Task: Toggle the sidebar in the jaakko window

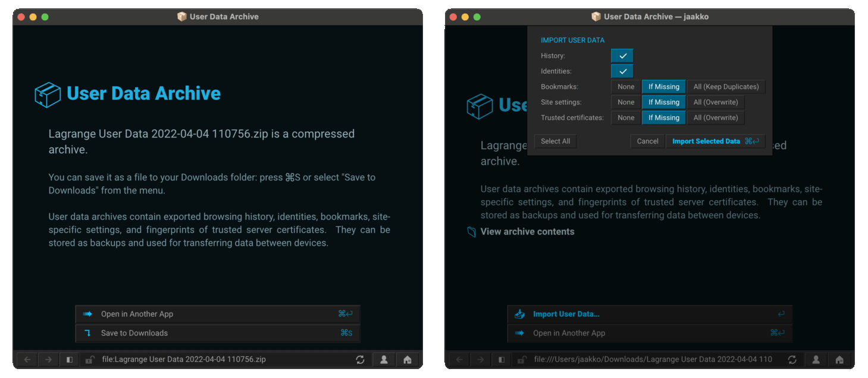Action: pos(501,360)
